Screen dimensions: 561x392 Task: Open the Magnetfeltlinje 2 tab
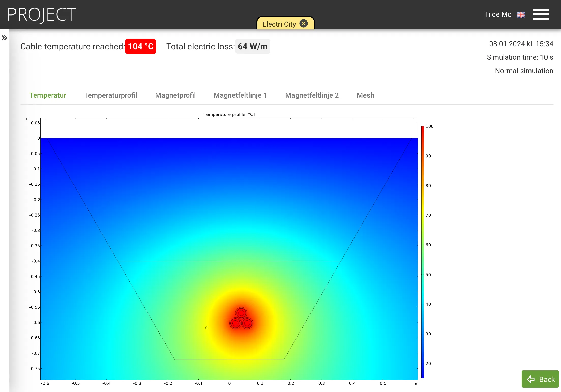click(x=312, y=95)
